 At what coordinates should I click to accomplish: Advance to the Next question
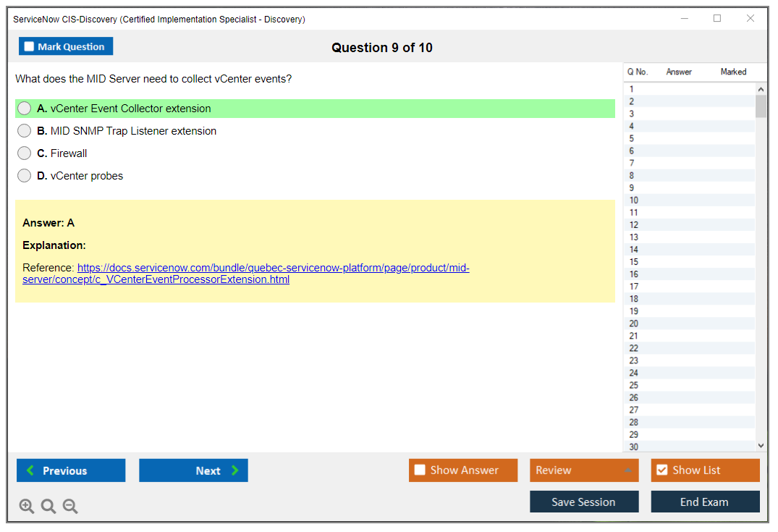click(x=193, y=470)
